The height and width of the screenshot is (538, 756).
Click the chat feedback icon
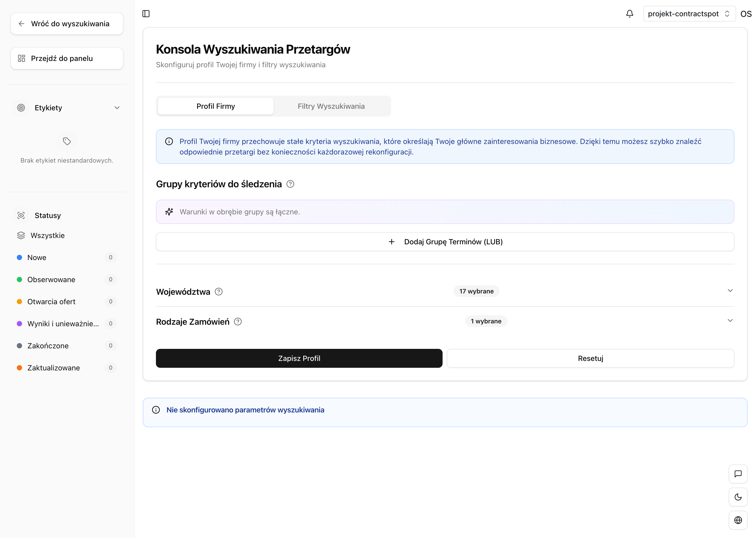(x=738, y=474)
